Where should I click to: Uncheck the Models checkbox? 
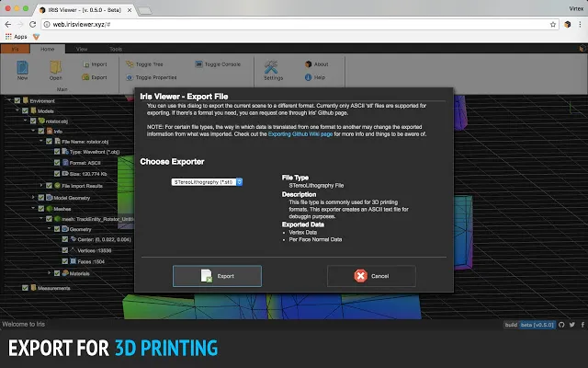(x=25, y=110)
